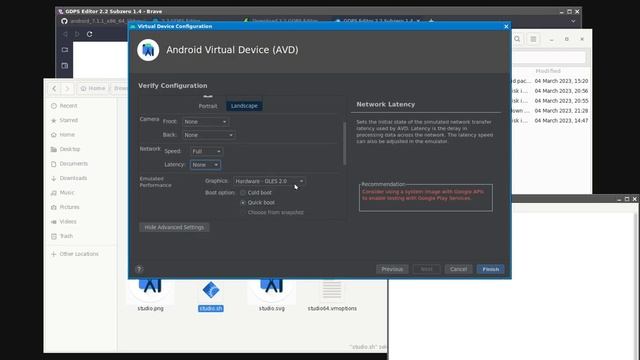Open new tab with plus in Brave

click(x=431, y=20)
